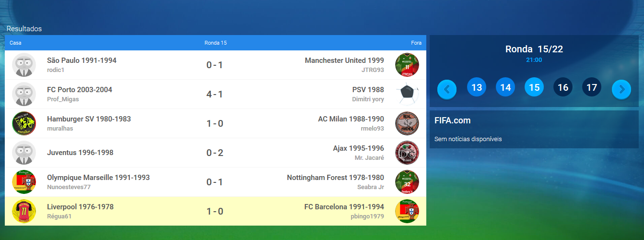Screen dimensions: 644x240
Task: Click the previous rounds arrow button
Action: tap(447, 89)
